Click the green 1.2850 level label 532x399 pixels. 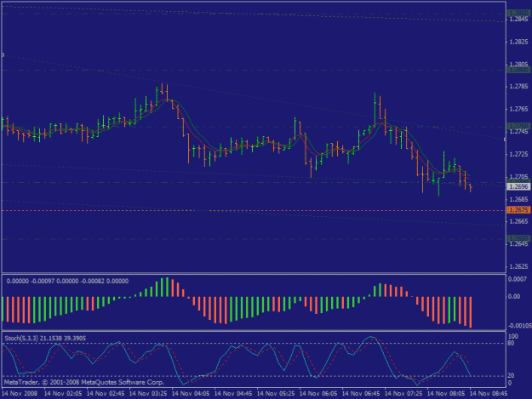518,13
